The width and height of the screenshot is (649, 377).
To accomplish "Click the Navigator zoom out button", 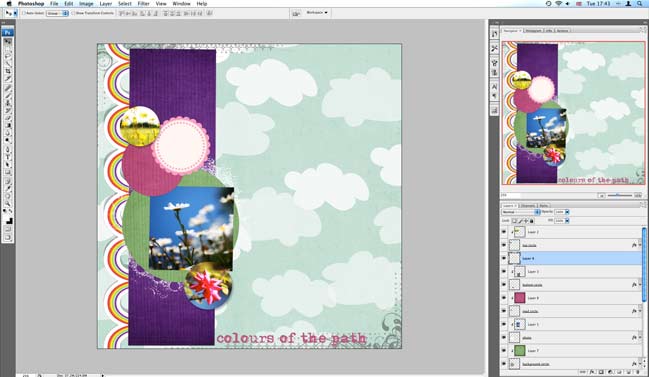I will 601,195.
